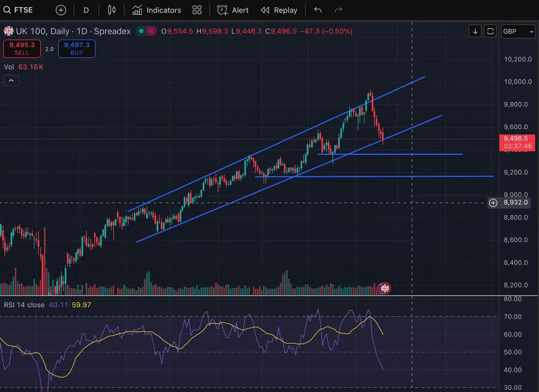
Task: Click the 9,000.0 price scale label
Action: coord(516,195)
